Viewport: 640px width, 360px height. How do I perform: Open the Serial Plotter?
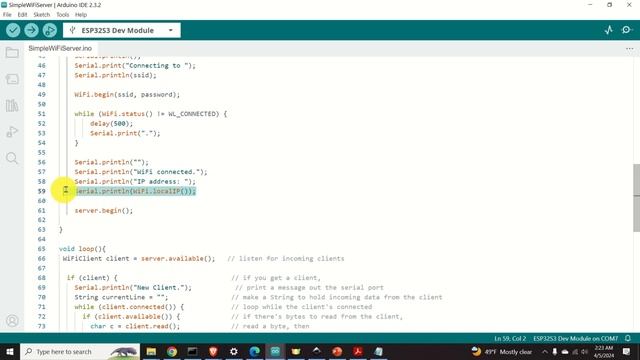coord(609,30)
